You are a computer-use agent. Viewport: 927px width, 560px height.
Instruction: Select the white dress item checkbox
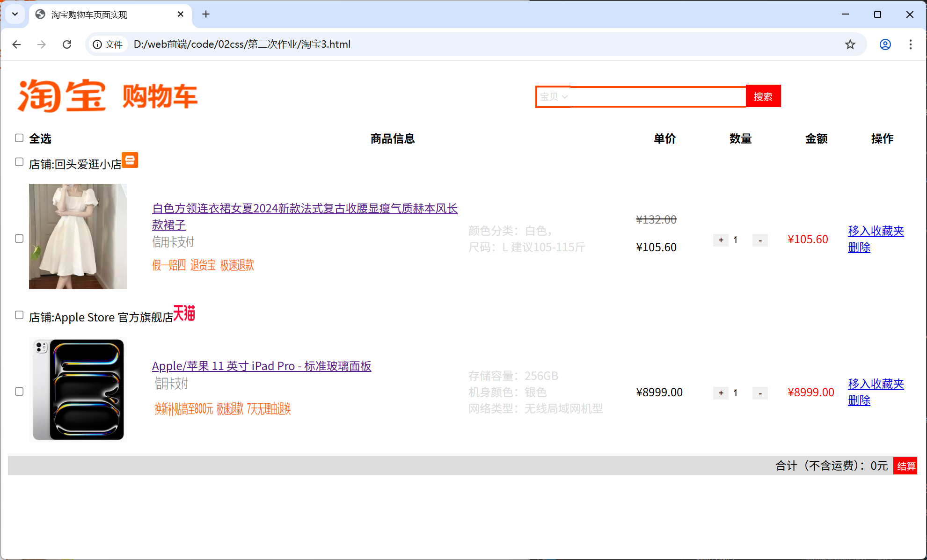(x=19, y=239)
